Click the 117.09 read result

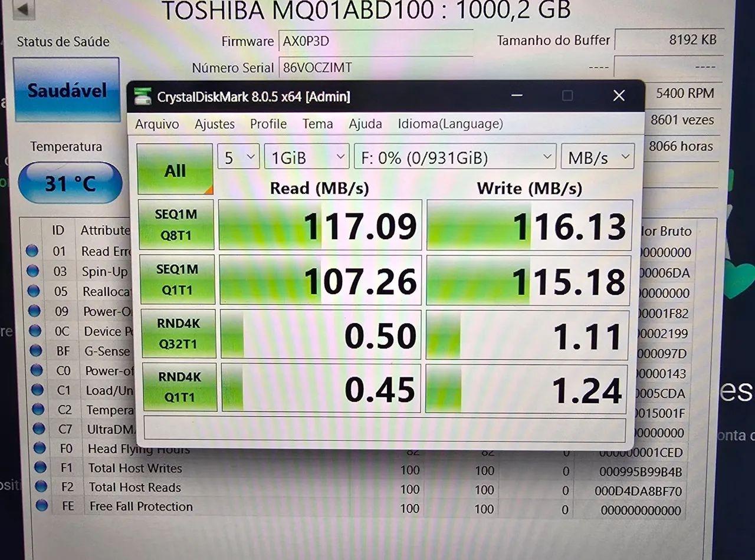tap(320, 225)
